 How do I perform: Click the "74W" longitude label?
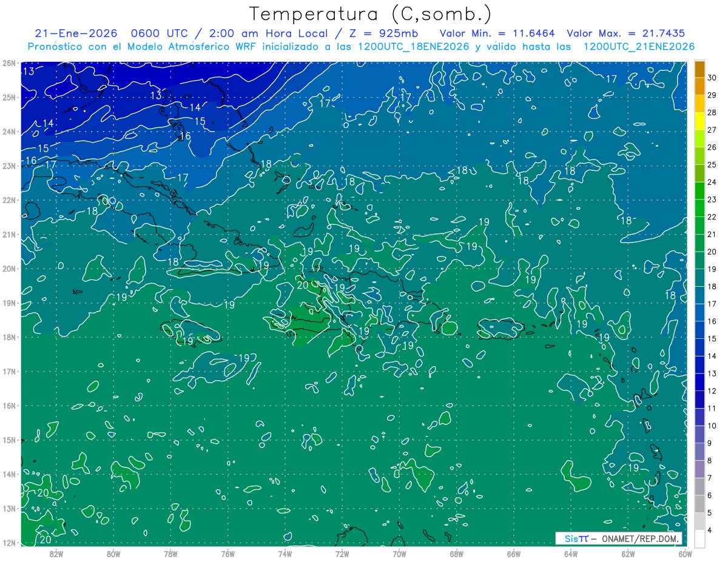click(285, 554)
